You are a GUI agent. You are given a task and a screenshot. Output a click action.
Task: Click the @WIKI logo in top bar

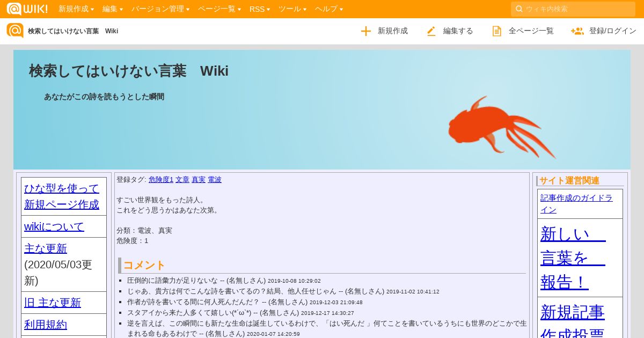point(27,9)
